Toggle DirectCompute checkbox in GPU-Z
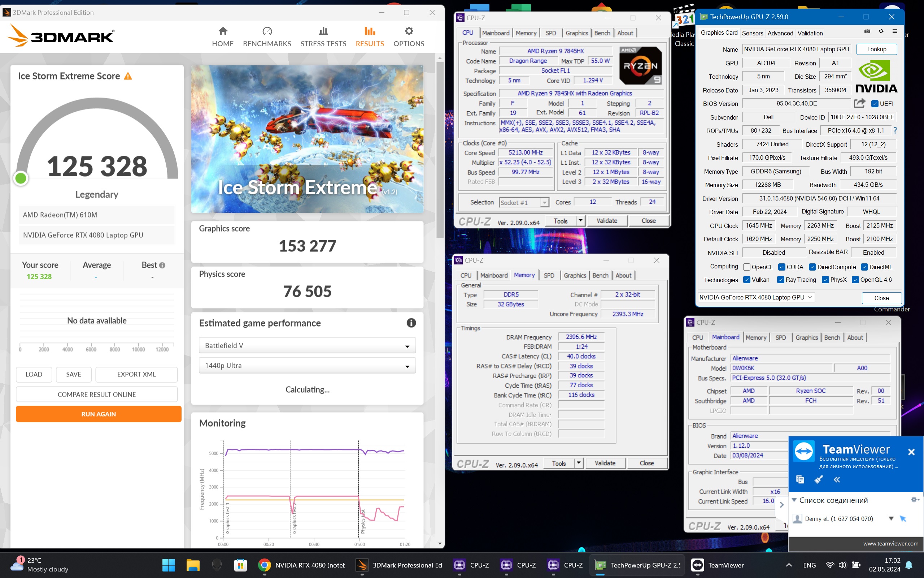Viewport: 924px width, 578px height. 812,267
